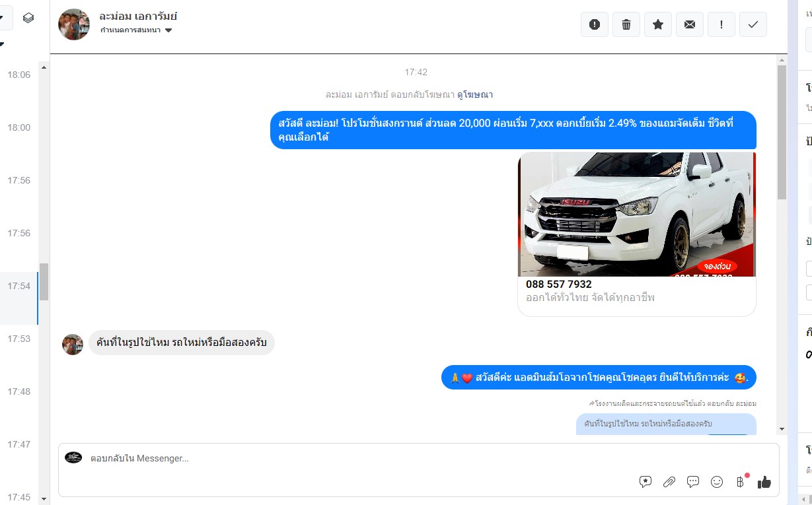The height and width of the screenshot is (505, 812).
Task: Send a thumbs-up like
Action: click(764, 482)
